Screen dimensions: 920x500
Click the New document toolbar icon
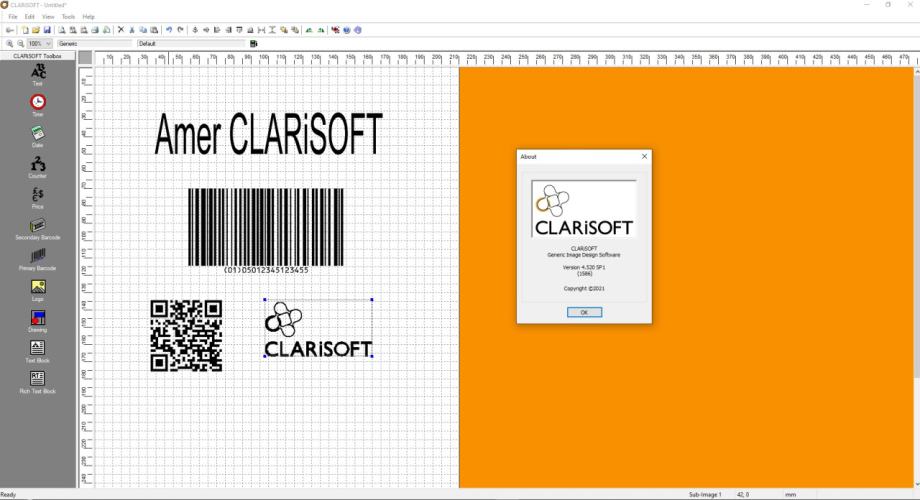coord(25,30)
